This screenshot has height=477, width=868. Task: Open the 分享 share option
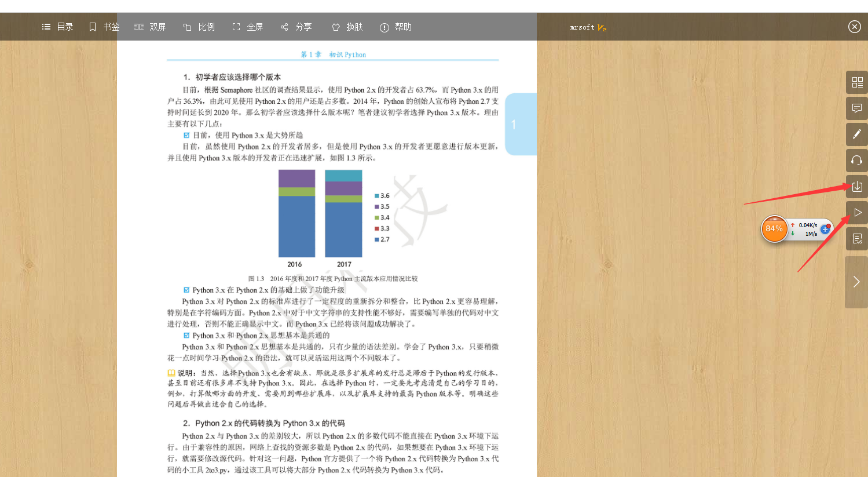(296, 27)
